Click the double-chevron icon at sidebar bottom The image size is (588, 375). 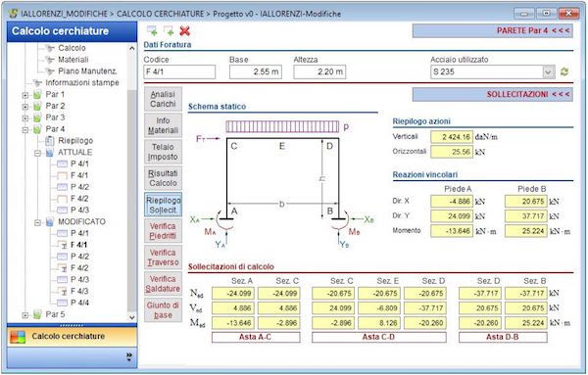pyautogui.click(x=129, y=356)
